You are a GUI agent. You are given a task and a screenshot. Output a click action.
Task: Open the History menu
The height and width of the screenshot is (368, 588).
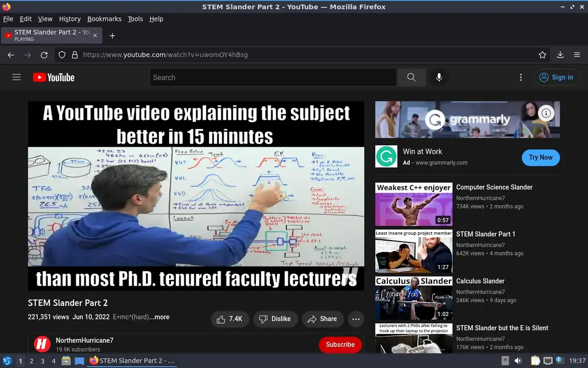click(x=70, y=19)
